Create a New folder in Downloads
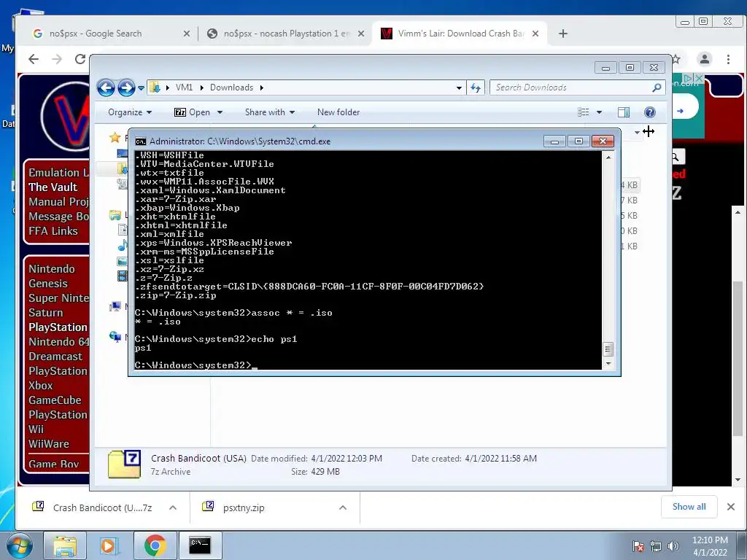This screenshot has height=560, width=747. click(338, 112)
